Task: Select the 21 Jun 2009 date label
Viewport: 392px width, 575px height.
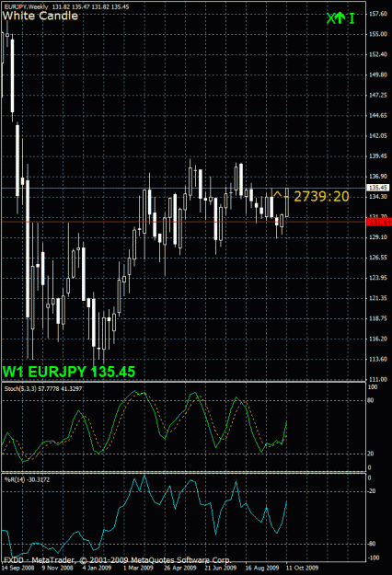Action: pos(221,568)
